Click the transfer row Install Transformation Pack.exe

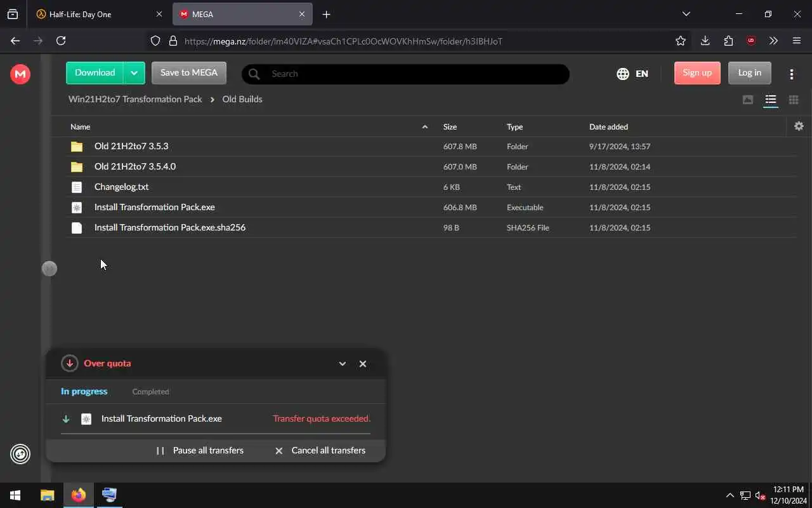[216, 419]
